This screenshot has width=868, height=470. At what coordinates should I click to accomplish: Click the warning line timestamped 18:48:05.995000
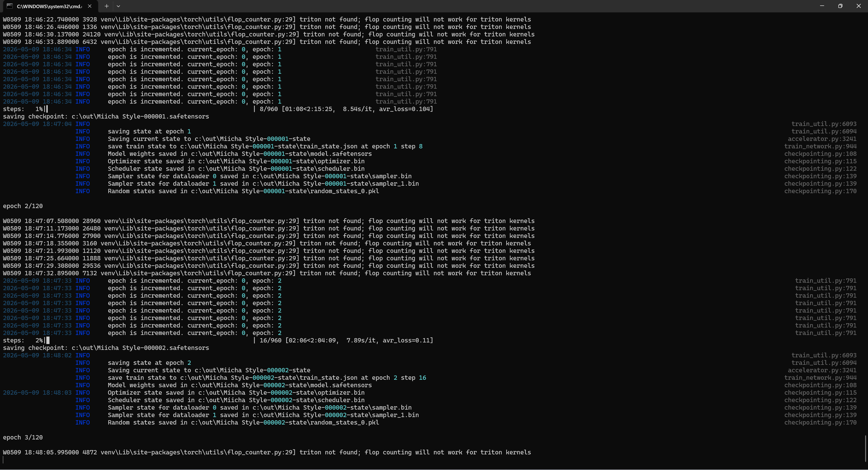pos(267,452)
